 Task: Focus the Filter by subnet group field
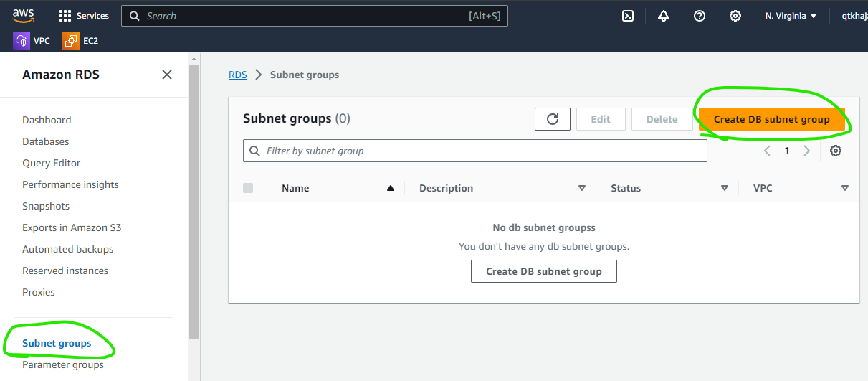[x=475, y=151]
